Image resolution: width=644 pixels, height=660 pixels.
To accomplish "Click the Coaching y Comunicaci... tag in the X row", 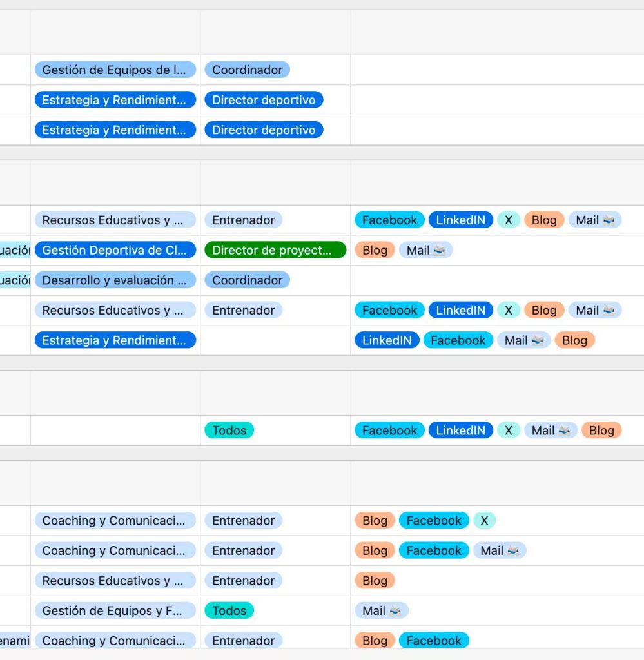I will pyautogui.click(x=115, y=520).
